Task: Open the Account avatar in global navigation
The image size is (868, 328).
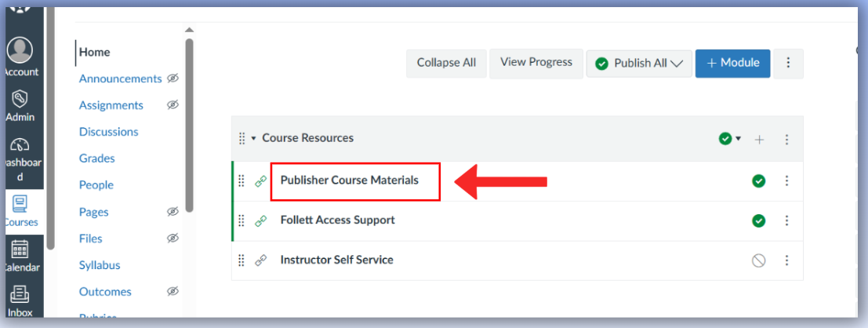Action: 21,50
